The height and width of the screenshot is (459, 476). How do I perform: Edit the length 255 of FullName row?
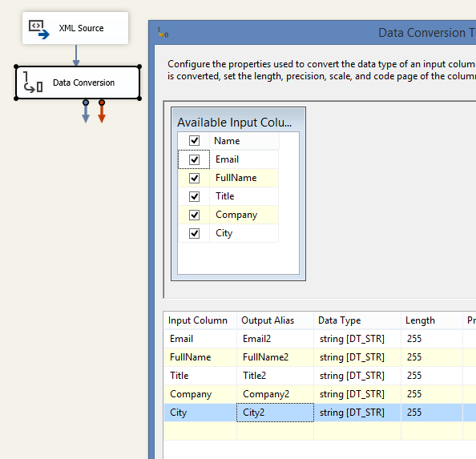pyautogui.click(x=432, y=357)
